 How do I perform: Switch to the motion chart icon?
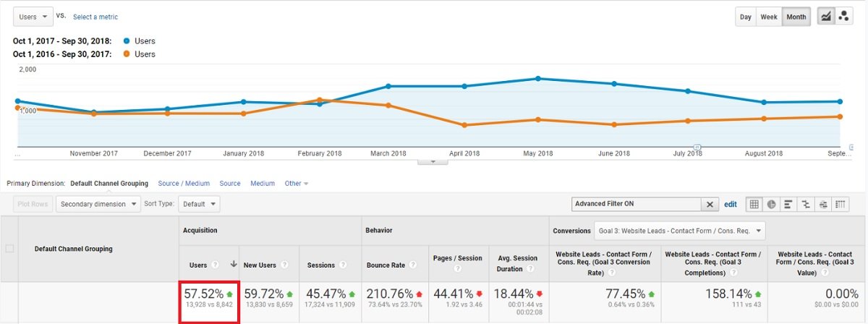[x=843, y=17]
